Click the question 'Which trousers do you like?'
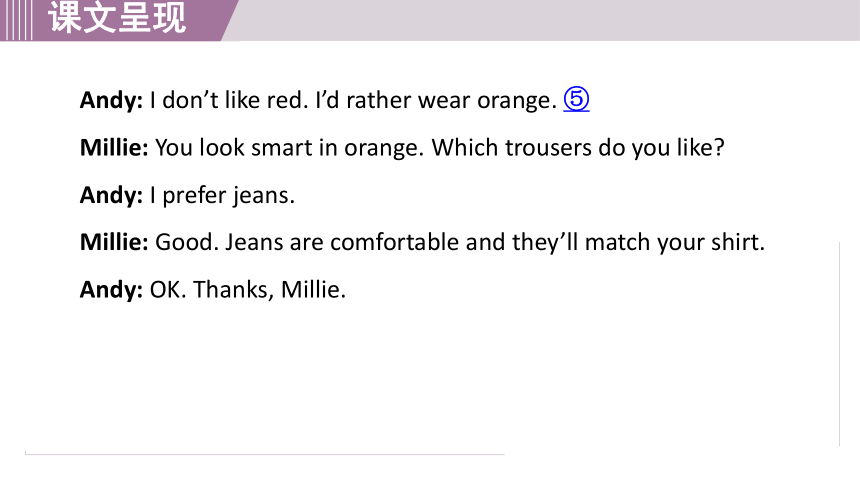 578,148
